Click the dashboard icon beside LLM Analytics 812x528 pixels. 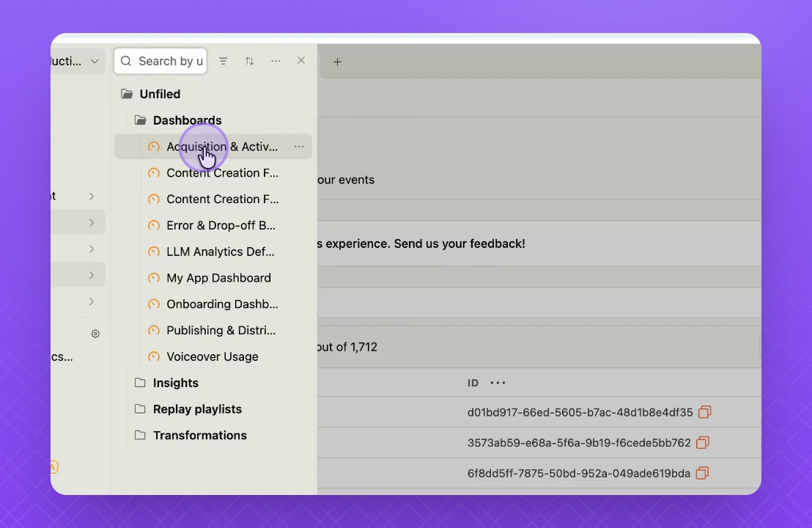point(154,252)
